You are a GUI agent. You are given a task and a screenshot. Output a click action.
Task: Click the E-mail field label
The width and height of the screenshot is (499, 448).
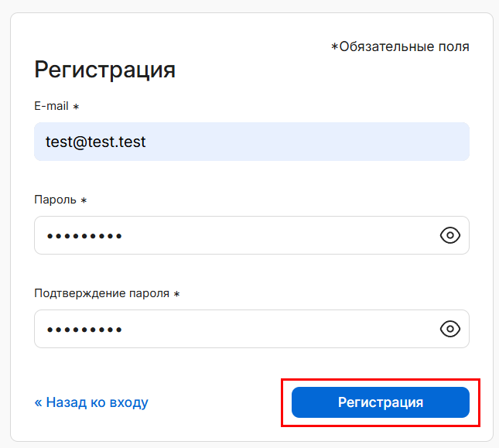click(x=51, y=106)
